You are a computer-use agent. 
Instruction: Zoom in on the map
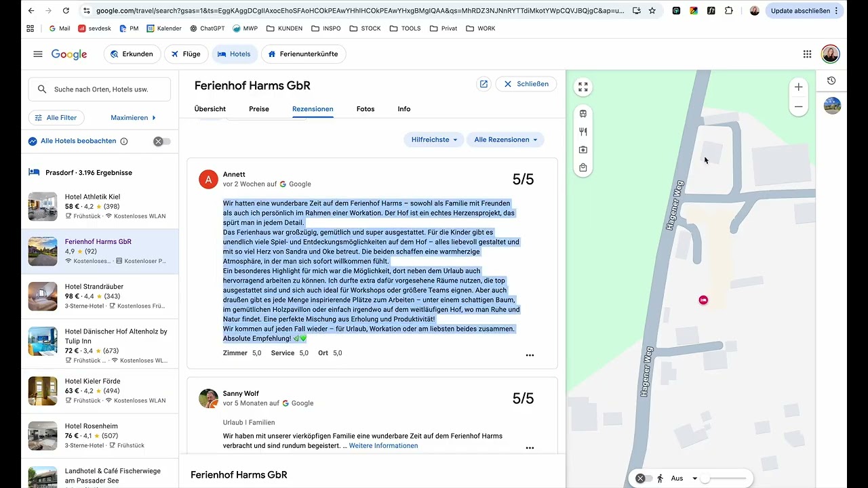point(799,87)
